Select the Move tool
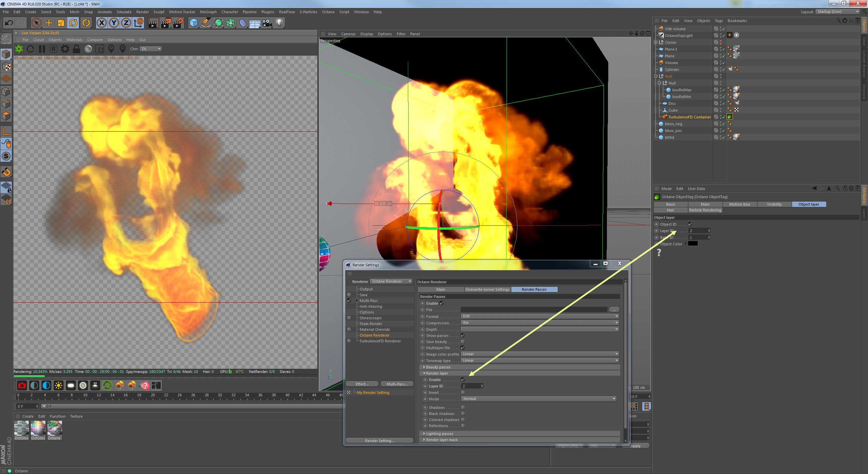The image size is (868, 474). coord(49,23)
